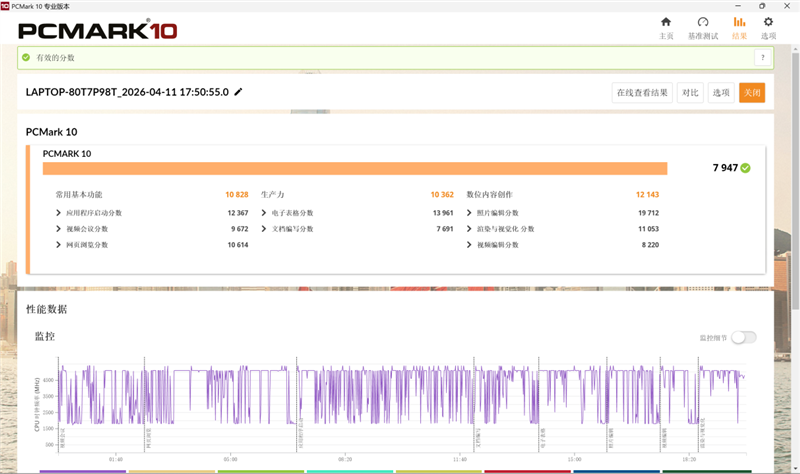Click the 10 362 生产力 score
The width and height of the screenshot is (800, 474).
[x=442, y=194]
